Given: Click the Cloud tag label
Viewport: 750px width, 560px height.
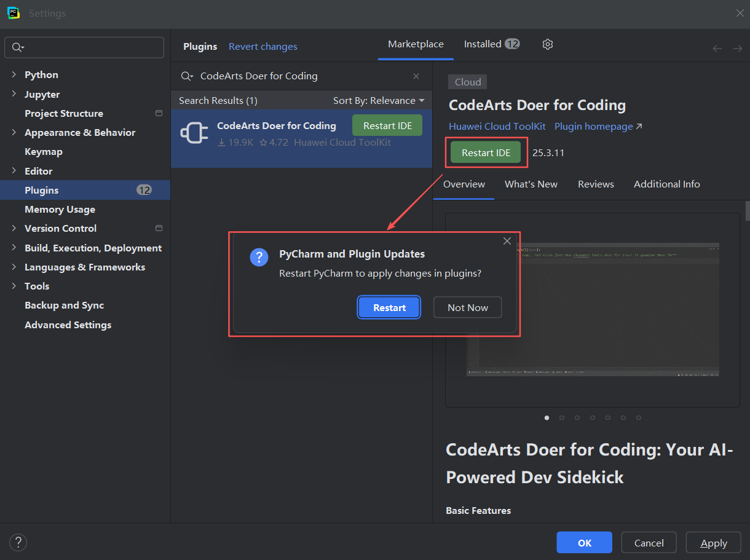Looking at the screenshot, I should [468, 82].
